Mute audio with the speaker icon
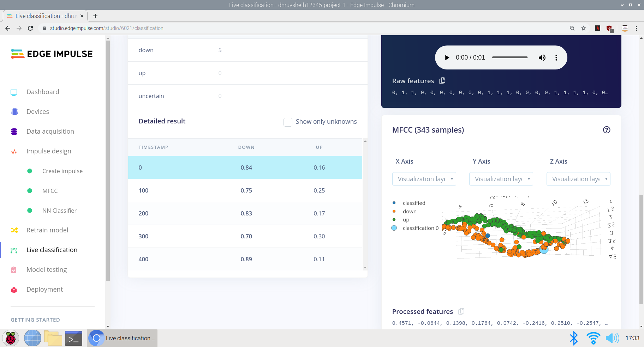The width and height of the screenshot is (644, 347). click(542, 57)
